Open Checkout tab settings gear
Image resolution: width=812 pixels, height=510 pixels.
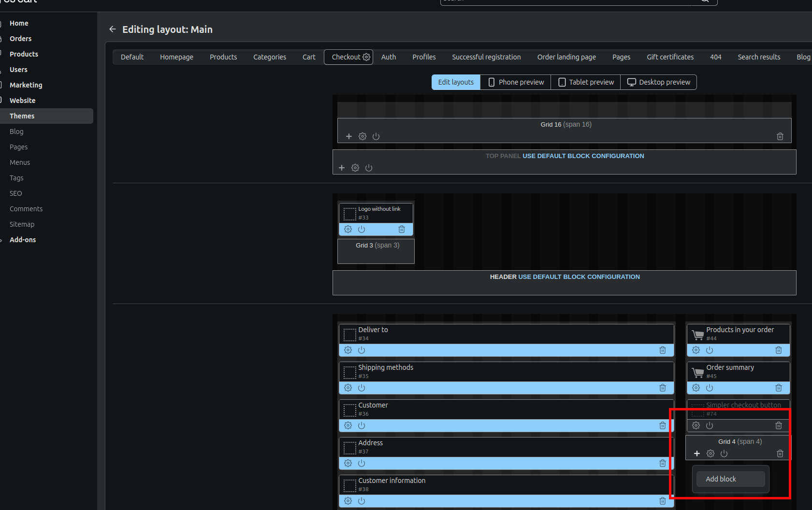point(366,57)
